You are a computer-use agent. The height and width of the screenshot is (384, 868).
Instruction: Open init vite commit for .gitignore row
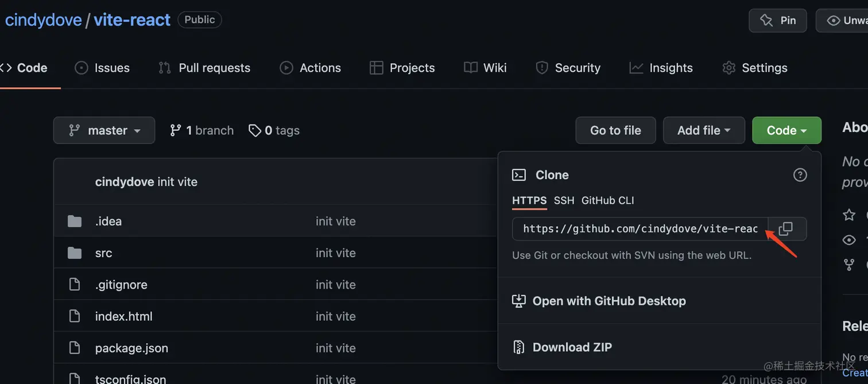[x=336, y=285]
